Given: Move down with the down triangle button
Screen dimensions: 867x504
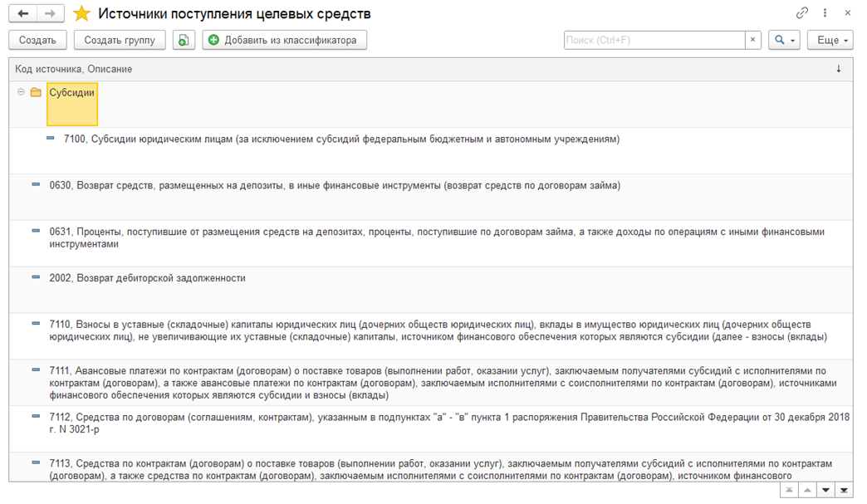Looking at the screenshot, I should (x=825, y=490).
